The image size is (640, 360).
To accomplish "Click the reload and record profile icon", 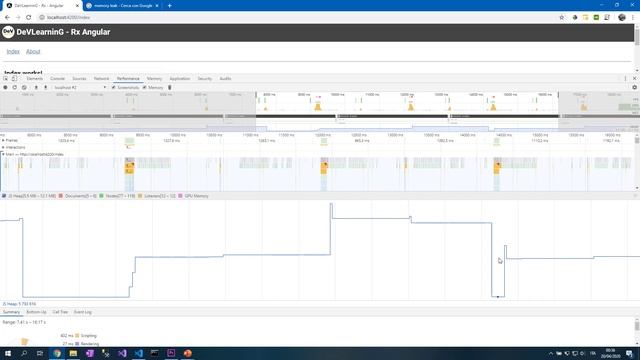I will [15, 87].
